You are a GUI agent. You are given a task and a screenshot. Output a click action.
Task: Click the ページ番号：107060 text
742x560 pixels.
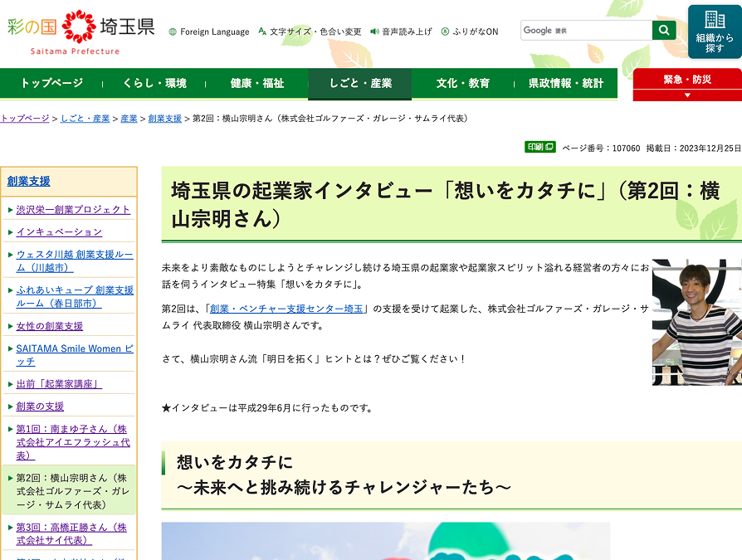pyautogui.click(x=601, y=148)
